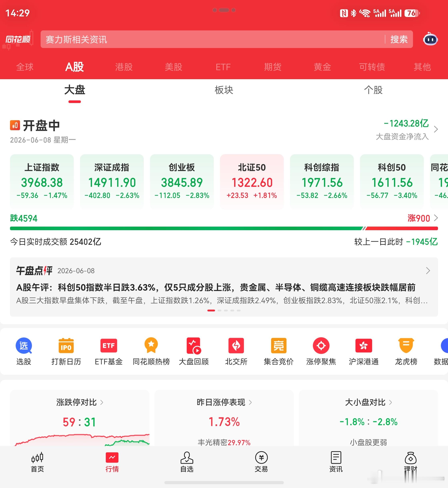
Task: Switch to the 黄金 gold tab
Action: pyautogui.click(x=322, y=67)
